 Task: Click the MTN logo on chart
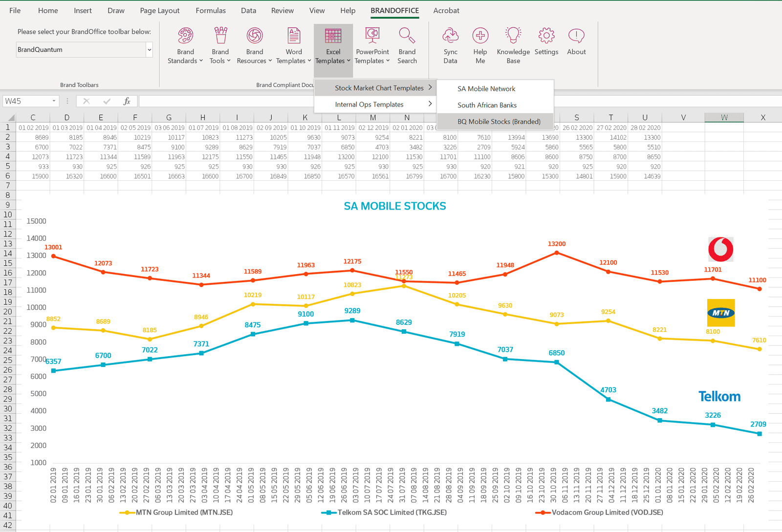(x=721, y=313)
